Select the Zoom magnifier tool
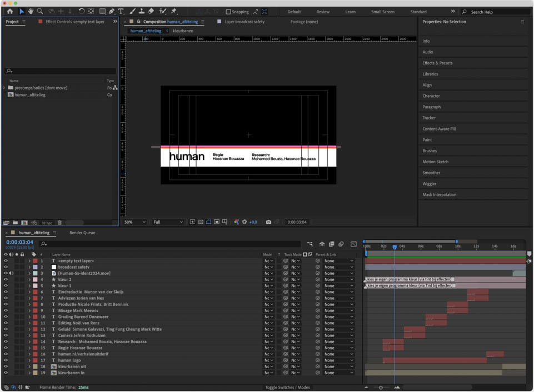This screenshot has width=534, height=392. coord(40,12)
